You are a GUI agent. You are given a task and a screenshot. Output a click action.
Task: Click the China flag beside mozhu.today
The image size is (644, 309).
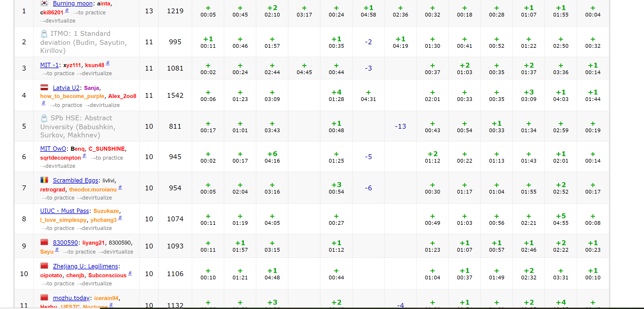pos(44,298)
